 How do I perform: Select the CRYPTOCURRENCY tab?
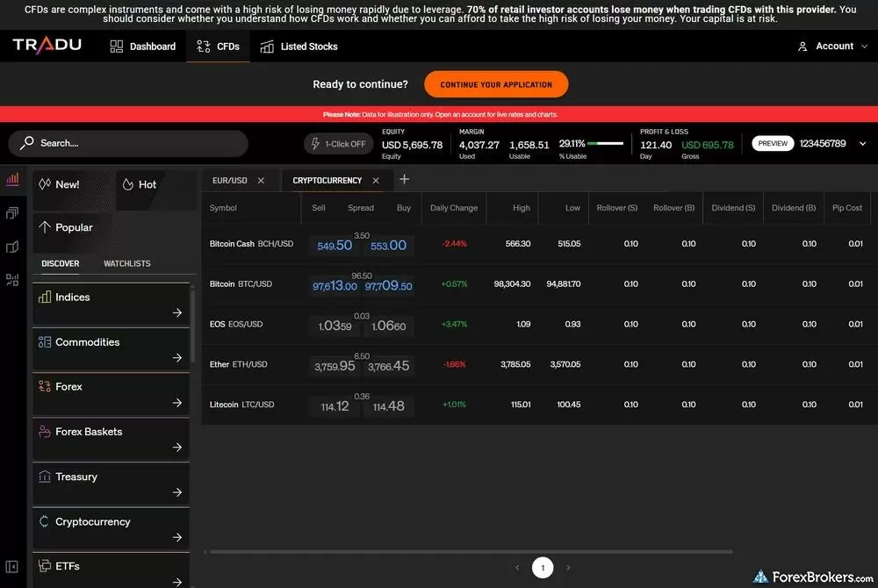[327, 180]
